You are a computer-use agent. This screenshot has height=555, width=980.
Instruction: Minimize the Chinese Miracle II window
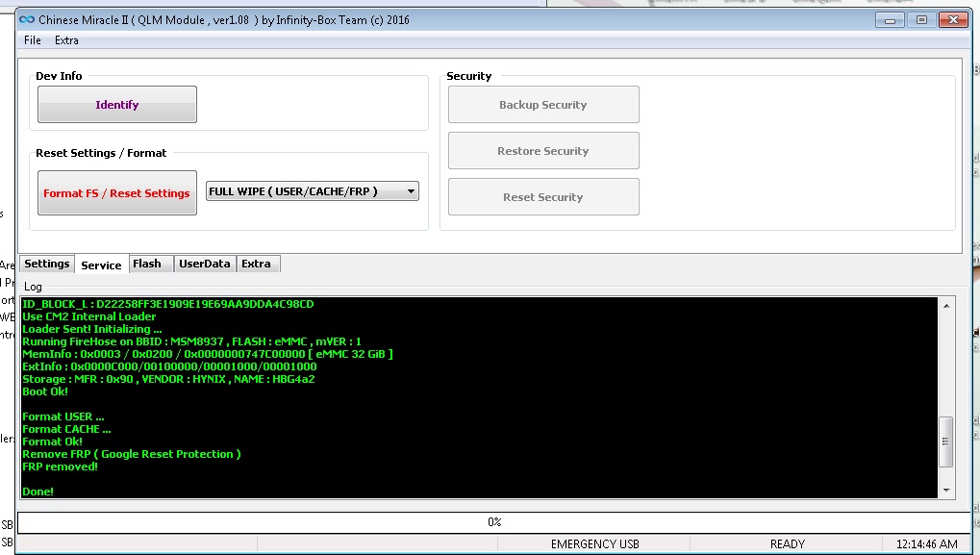coord(890,20)
